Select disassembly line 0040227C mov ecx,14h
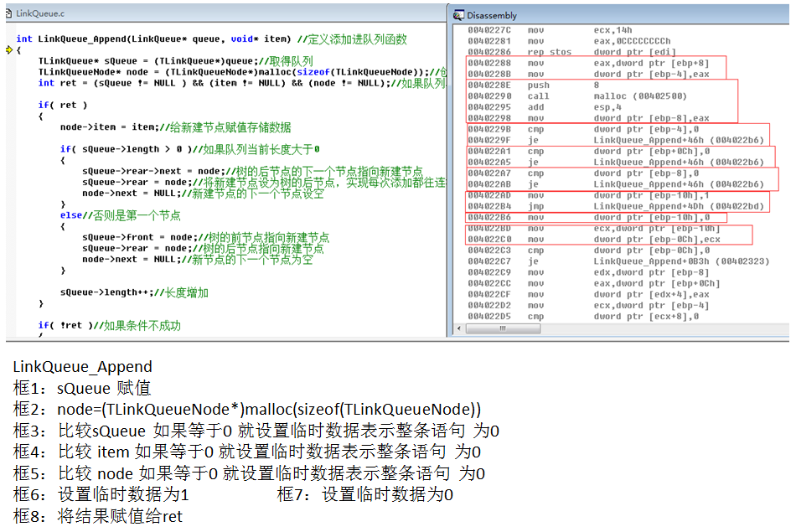Screen dimensions: 796x532 (550, 30)
